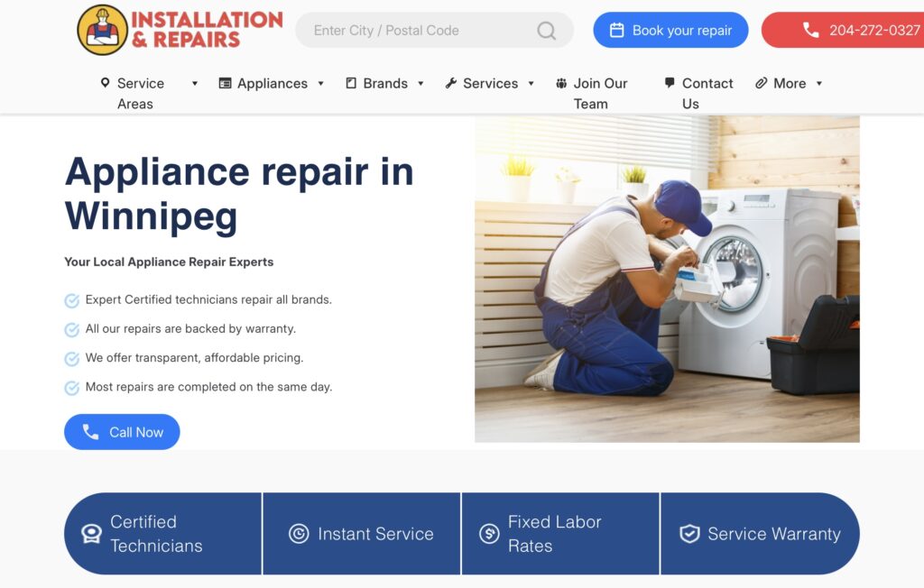This screenshot has width=924, height=588.
Task: Open the Contact Us menu item
Action: tap(699, 93)
